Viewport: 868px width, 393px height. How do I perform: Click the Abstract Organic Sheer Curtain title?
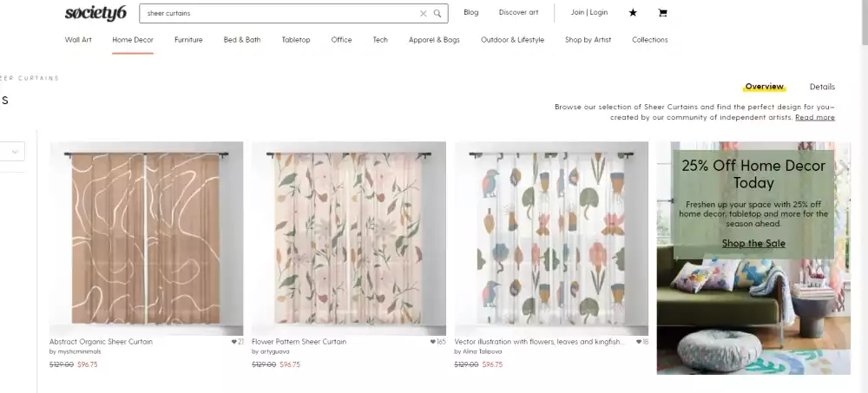(x=101, y=342)
